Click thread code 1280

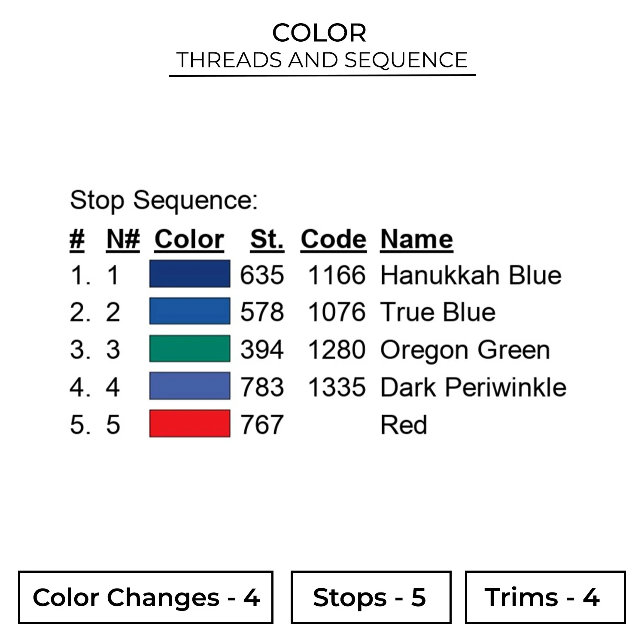point(337,349)
